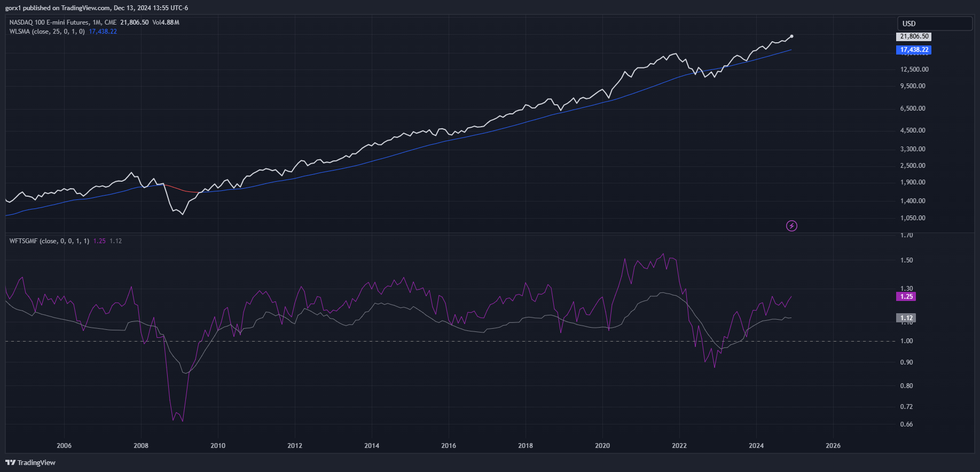Click the 21,806.50 price label
Screen dimensions: 980x472
click(x=914, y=36)
